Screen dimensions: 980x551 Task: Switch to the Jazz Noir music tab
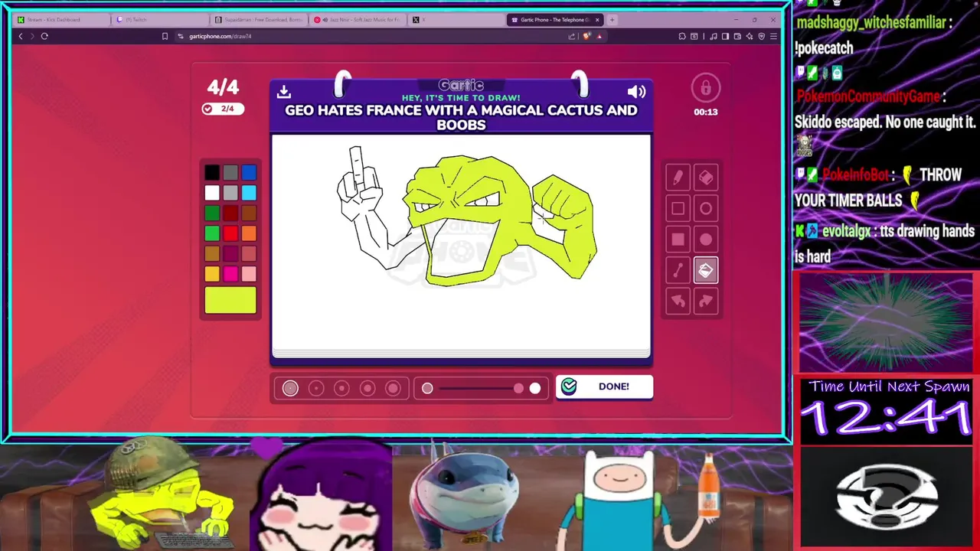tap(358, 20)
